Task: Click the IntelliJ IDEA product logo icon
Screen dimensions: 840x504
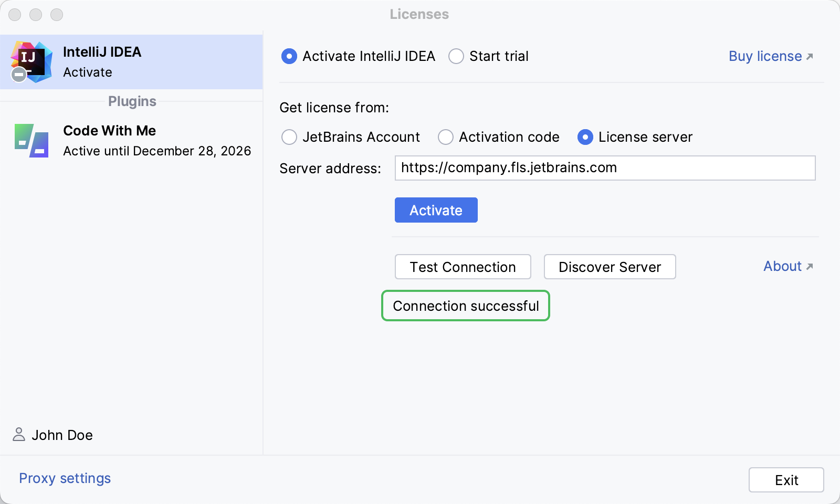Action: pos(31,61)
